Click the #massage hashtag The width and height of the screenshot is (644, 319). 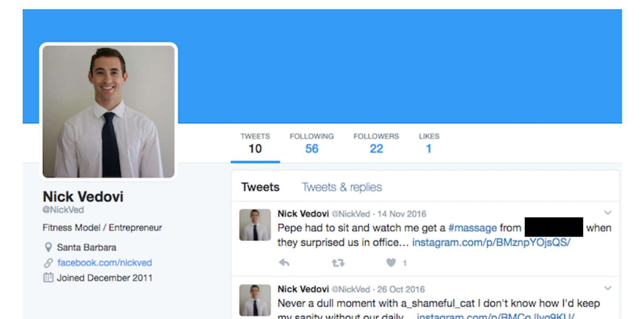[x=473, y=228]
